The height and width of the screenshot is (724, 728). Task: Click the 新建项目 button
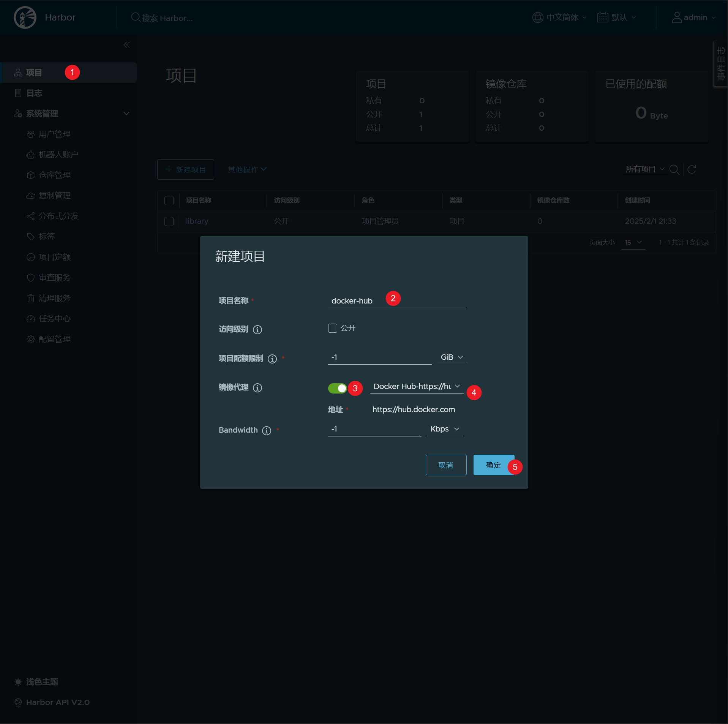(x=186, y=169)
